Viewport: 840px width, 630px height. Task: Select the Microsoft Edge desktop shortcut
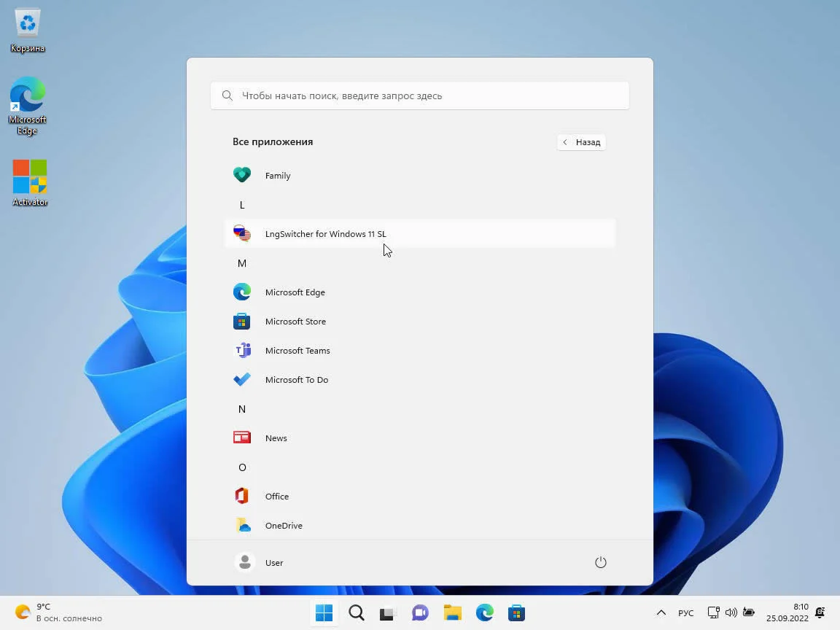point(27,106)
